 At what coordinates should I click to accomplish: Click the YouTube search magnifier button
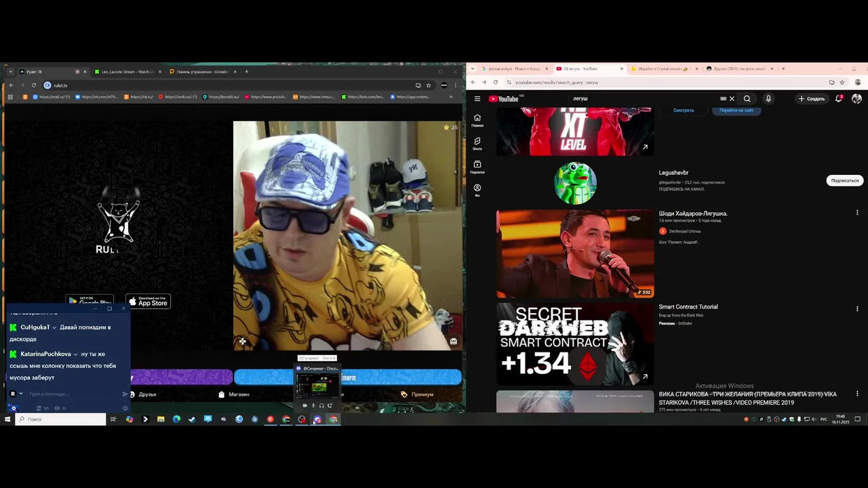(747, 99)
